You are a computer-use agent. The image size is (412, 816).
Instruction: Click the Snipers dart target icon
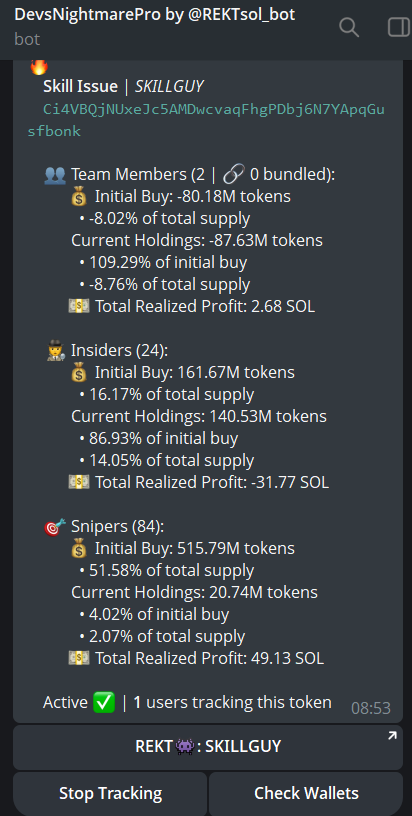[x=55, y=527]
